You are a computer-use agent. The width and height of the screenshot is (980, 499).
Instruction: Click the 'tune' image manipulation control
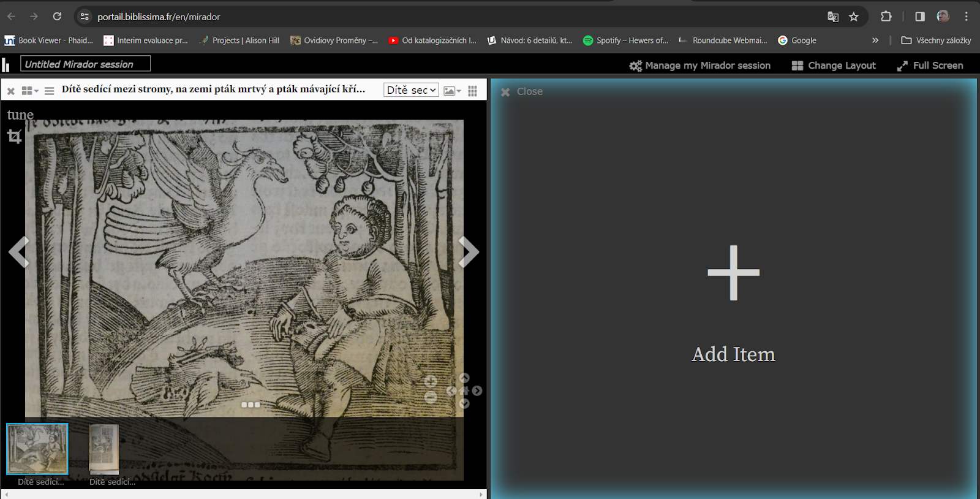[x=20, y=115]
